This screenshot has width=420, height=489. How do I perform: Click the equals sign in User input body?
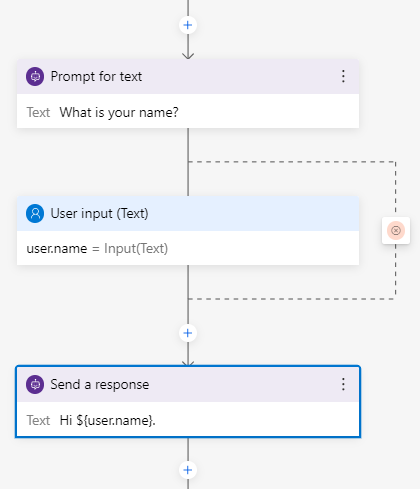tap(96, 249)
